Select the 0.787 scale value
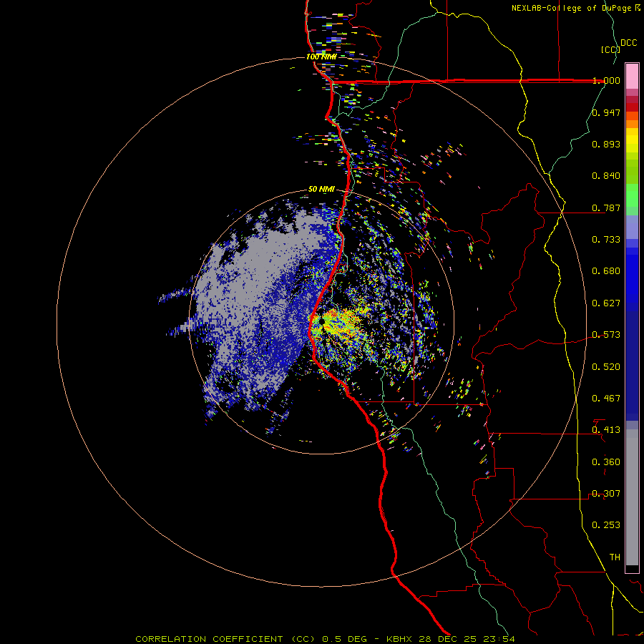This screenshot has width=644, height=644. point(606,208)
